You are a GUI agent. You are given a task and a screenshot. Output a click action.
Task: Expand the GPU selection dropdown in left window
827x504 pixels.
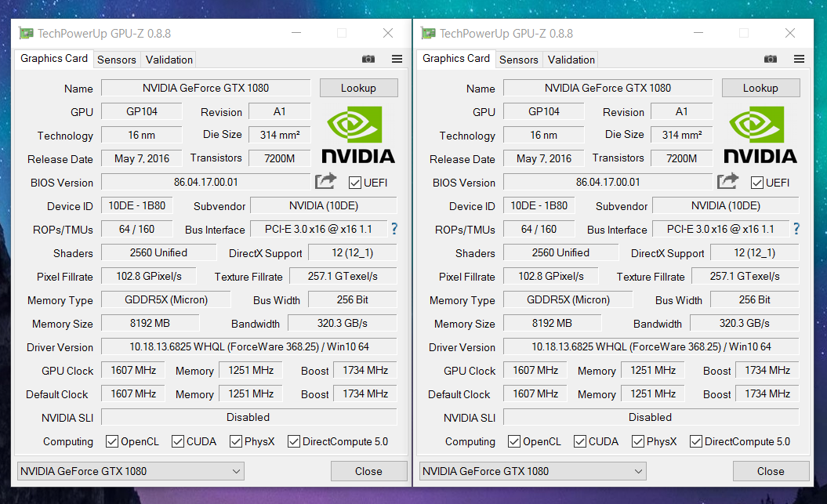[x=131, y=471]
